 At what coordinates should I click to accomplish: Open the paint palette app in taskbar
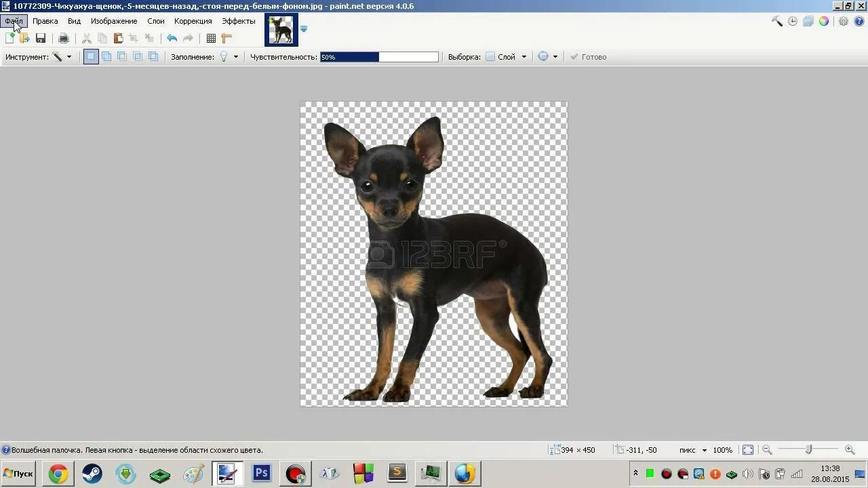[x=194, y=474]
